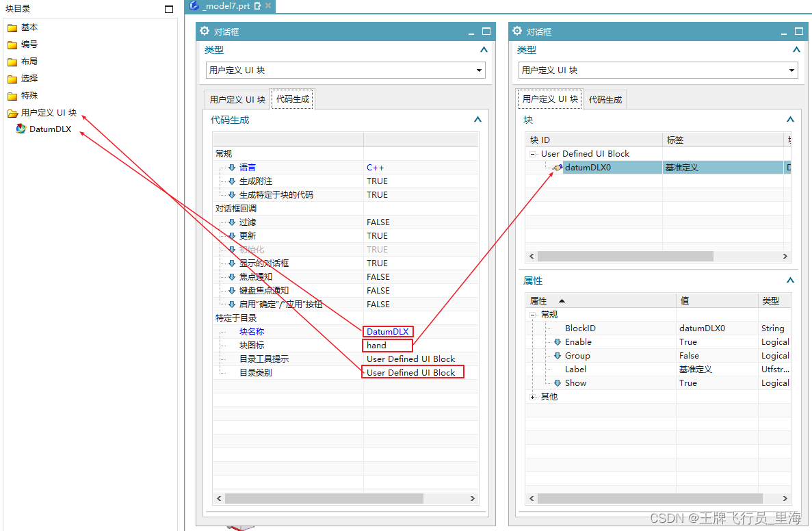The height and width of the screenshot is (531, 812).
Task: Click the gear icon on the right 对话框 titlebar
Action: click(518, 31)
